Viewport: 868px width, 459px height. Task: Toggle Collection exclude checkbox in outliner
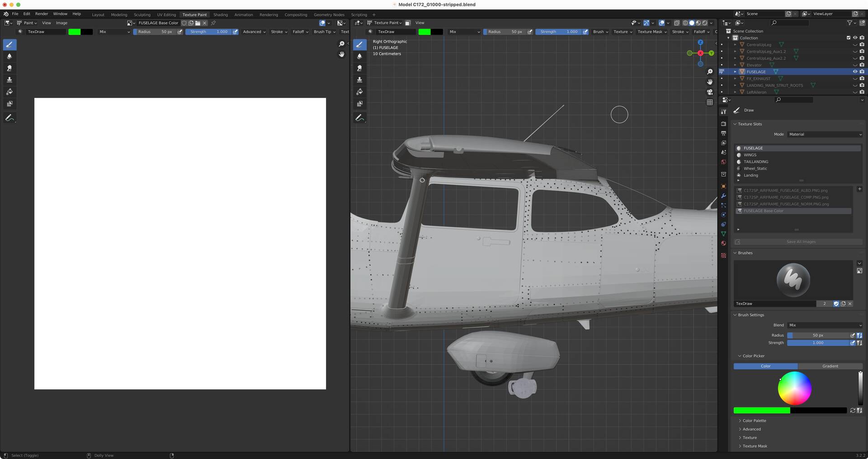tap(848, 38)
